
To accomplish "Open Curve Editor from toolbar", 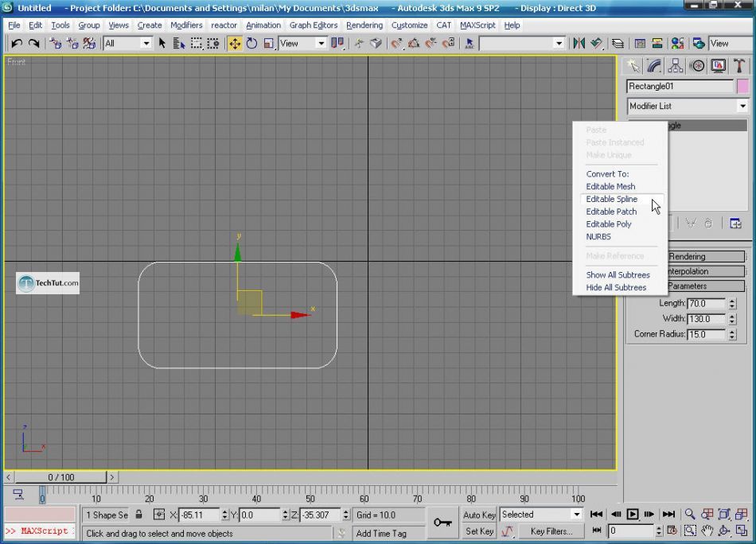I will pos(640,44).
